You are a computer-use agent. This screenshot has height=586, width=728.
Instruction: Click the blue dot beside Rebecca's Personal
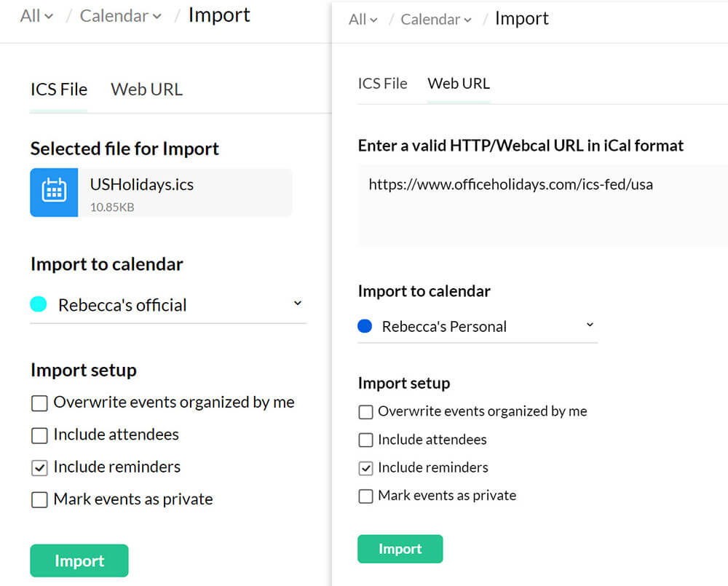(x=365, y=326)
